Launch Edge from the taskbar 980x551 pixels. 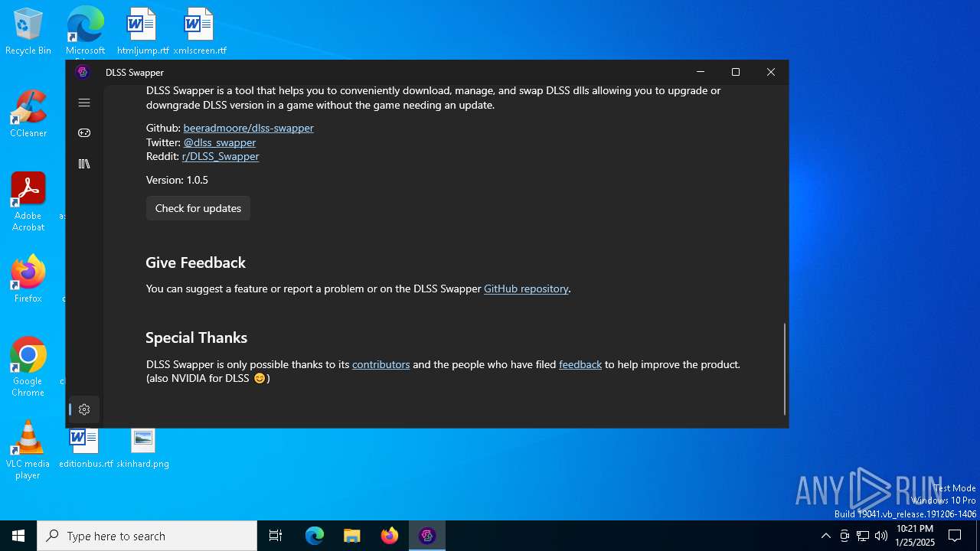click(x=315, y=536)
